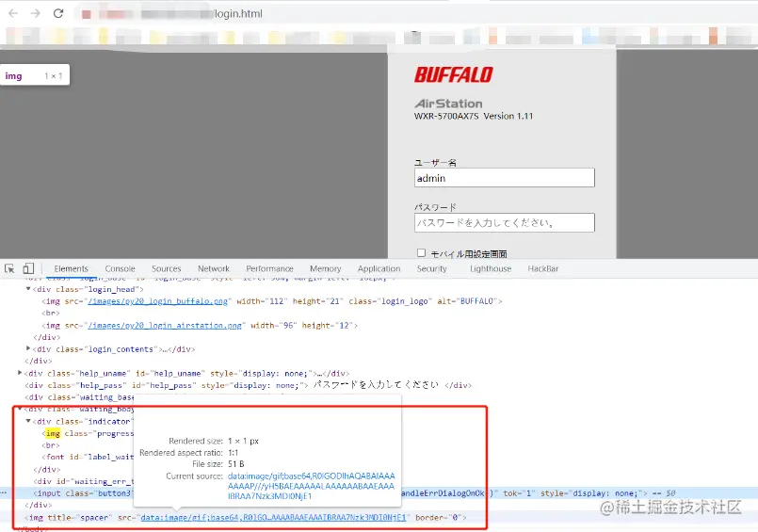Image resolution: width=758 pixels, height=532 pixels.
Task: Select the waiting_err div line
Action: pos(84,481)
